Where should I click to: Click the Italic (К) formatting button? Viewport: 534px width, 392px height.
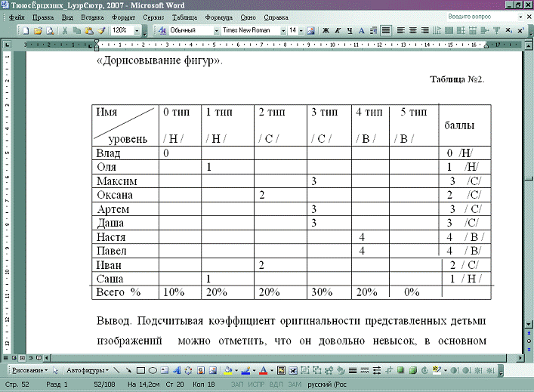pyautogui.click(x=338, y=31)
